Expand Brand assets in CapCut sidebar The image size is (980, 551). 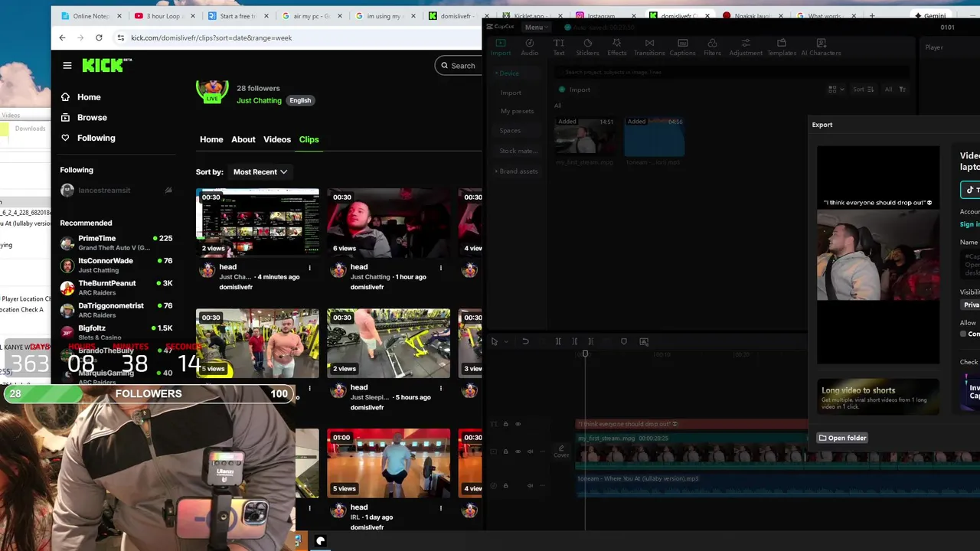coord(517,171)
